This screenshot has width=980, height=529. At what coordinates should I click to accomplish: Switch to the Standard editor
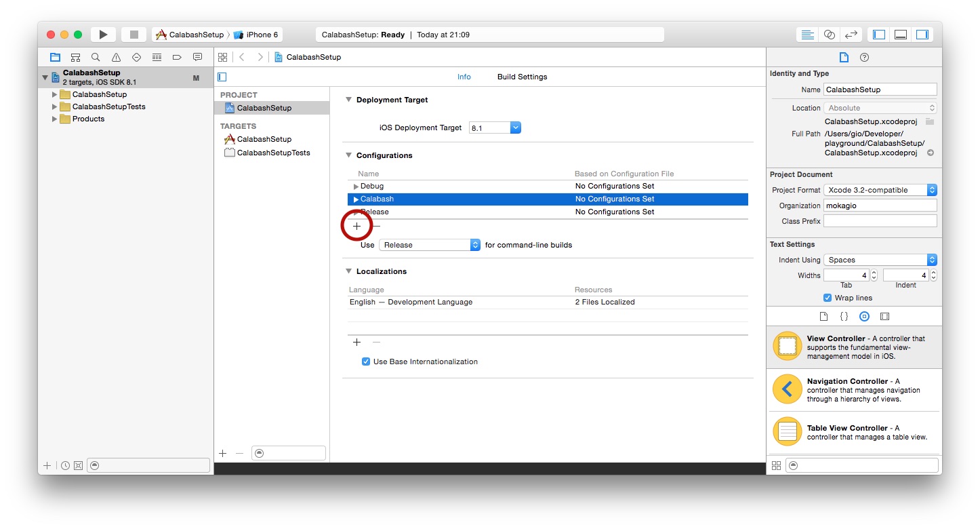point(807,35)
